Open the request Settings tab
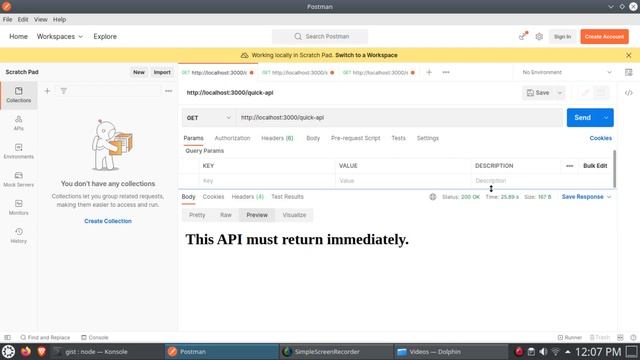Image resolution: width=640 pixels, height=360 pixels. [427, 138]
